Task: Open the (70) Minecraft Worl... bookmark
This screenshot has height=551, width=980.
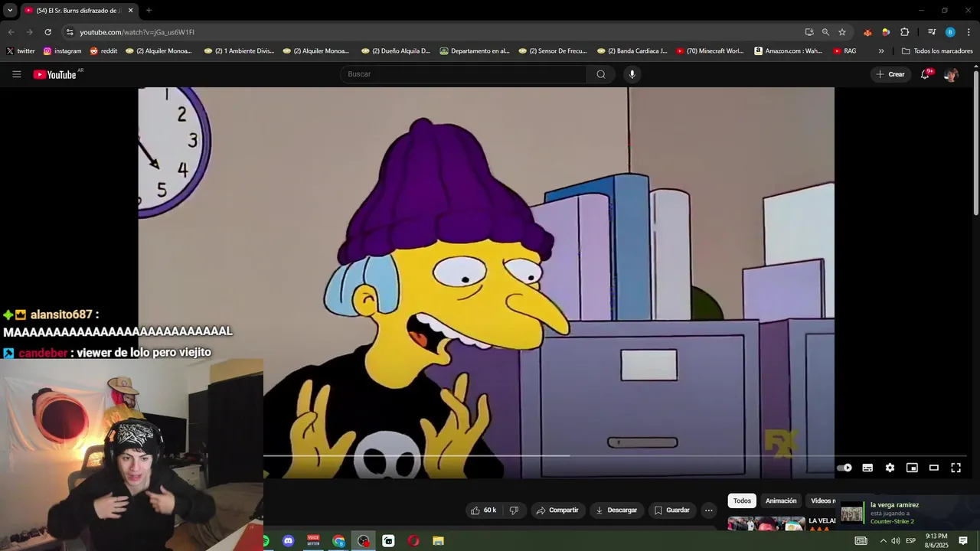Action: [710, 51]
